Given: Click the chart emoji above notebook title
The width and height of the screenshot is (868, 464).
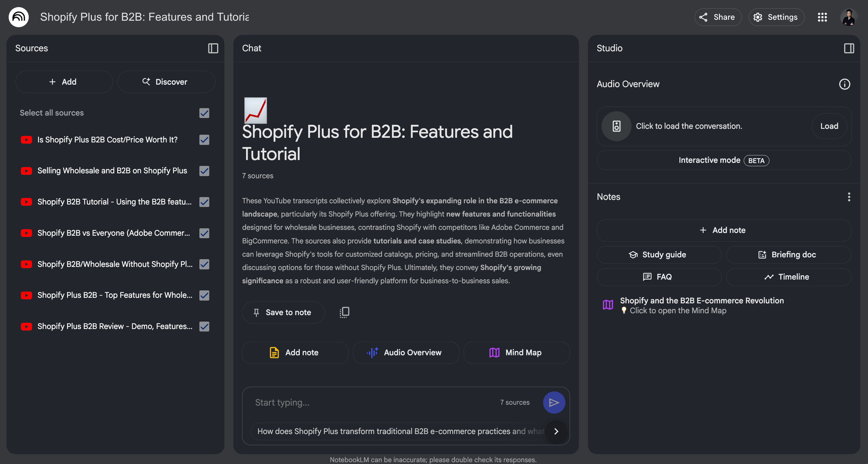Looking at the screenshot, I should coord(255,111).
